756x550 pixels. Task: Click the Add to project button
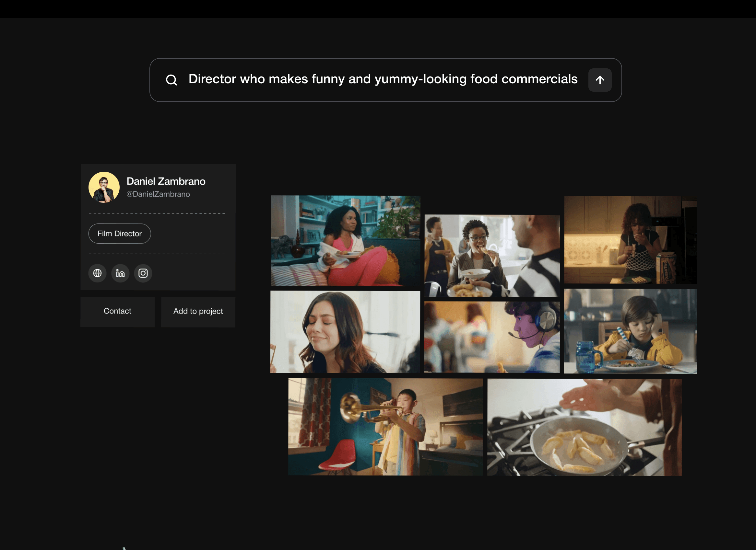point(198,311)
